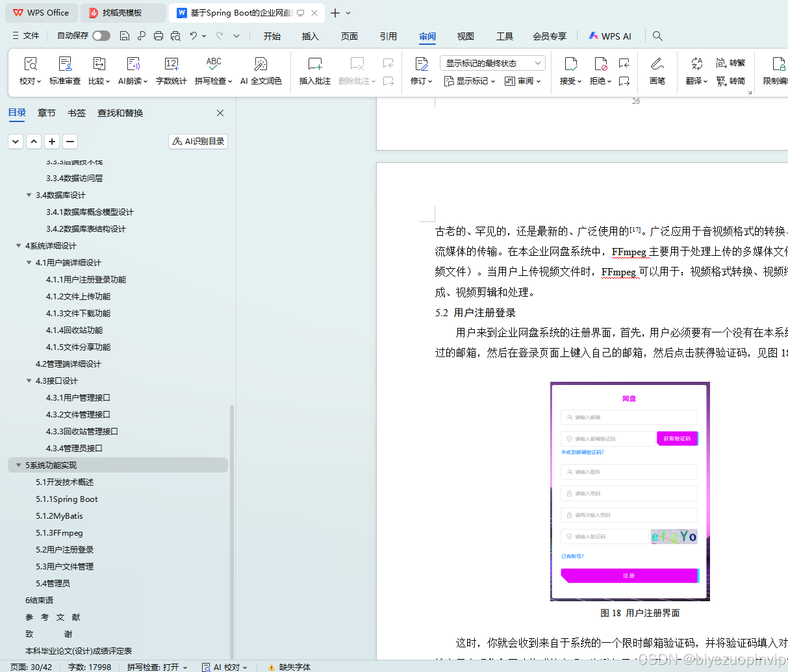Click the 接受 accept change icon
This screenshot has height=672, width=788.
[x=570, y=64]
